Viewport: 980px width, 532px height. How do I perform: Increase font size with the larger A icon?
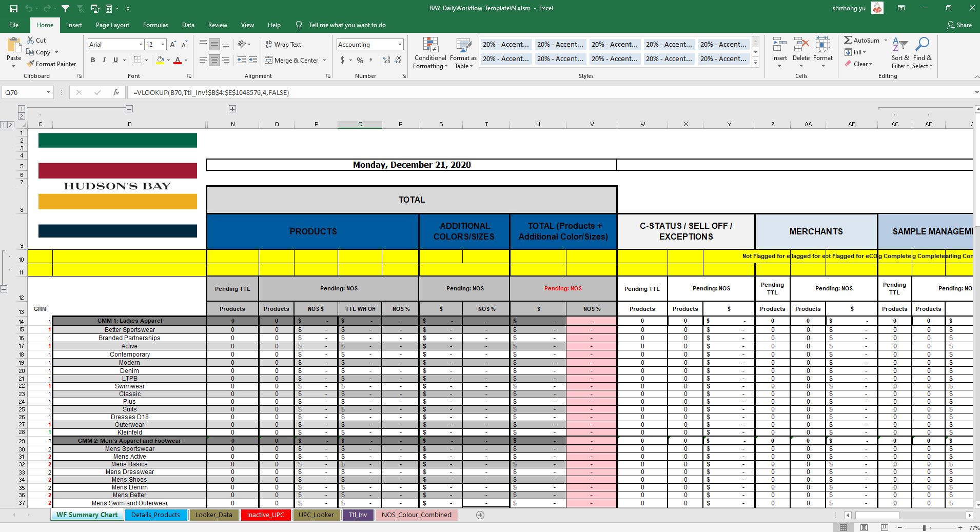pyautogui.click(x=173, y=45)
